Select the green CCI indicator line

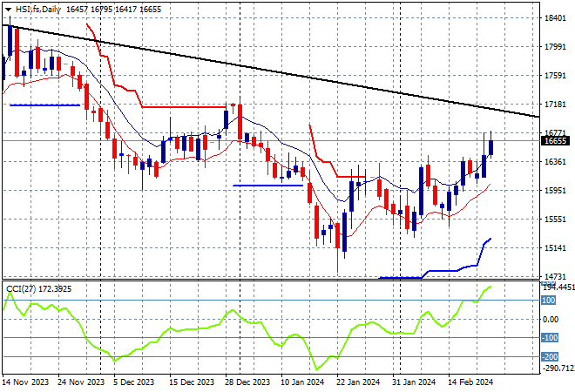247,320
